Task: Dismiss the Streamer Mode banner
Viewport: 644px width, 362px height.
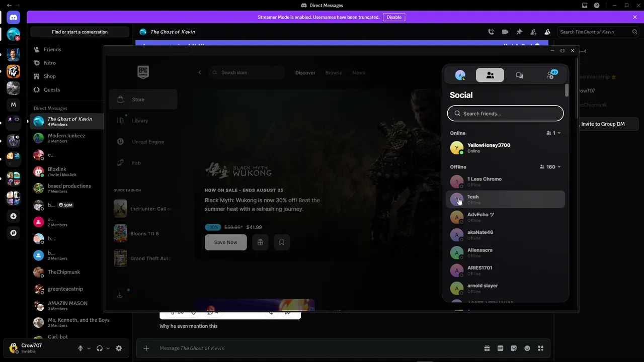Action: click(x=635, y=17)
